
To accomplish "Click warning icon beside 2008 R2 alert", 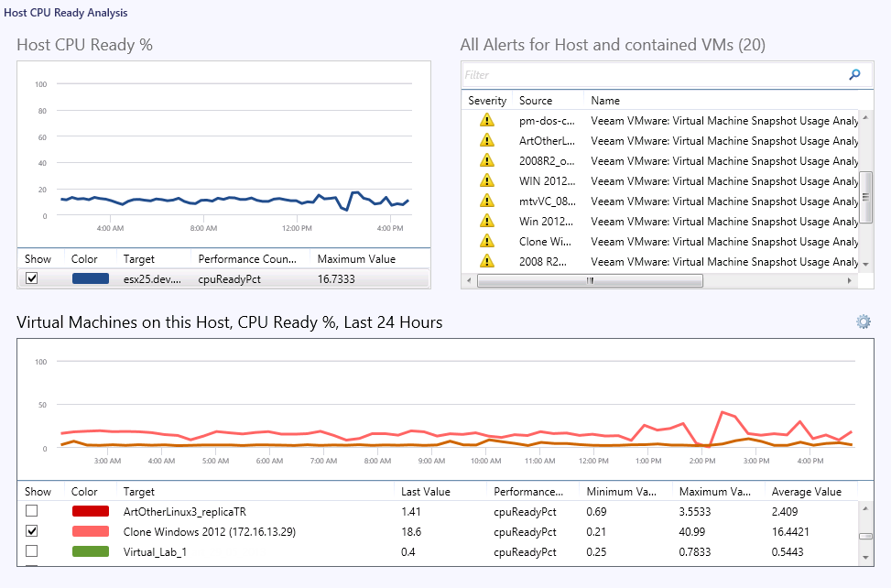I will pyautogui.click(x=487, y=261).
